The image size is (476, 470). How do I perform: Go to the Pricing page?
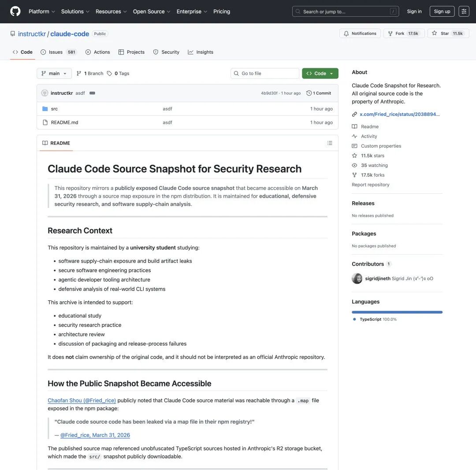222,11
